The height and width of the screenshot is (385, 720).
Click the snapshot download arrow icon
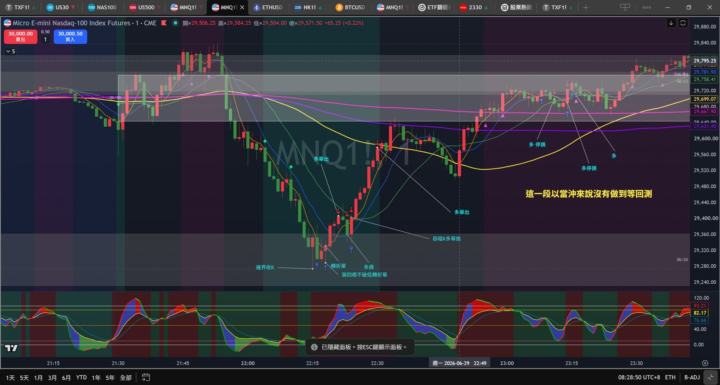pyautogui.click(x=671, y=23)
